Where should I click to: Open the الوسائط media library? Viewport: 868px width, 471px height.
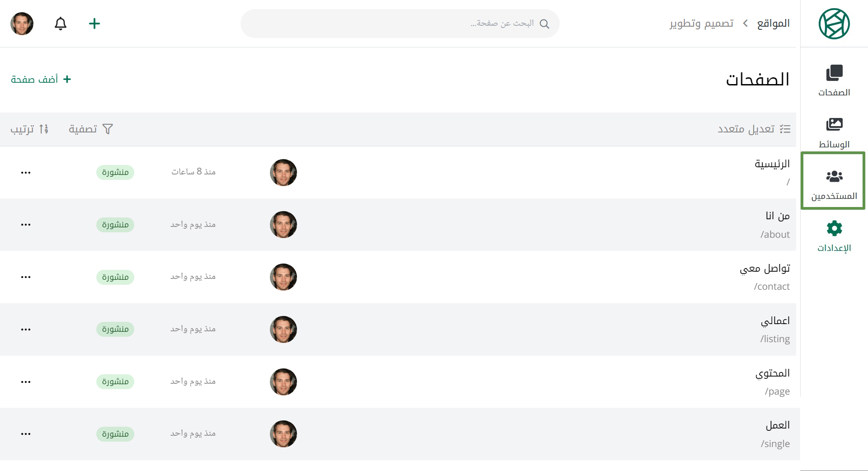[x=834, y=132]
